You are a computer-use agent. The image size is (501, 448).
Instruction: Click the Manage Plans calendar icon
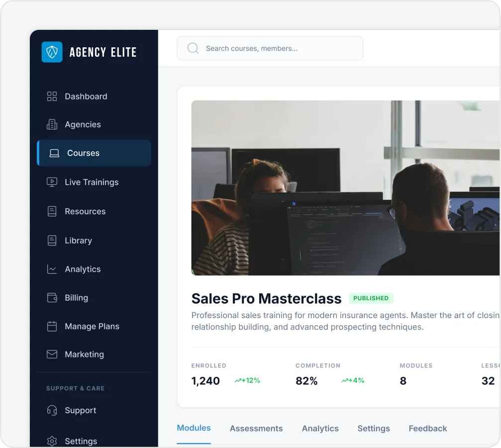[x=52, y=326]
